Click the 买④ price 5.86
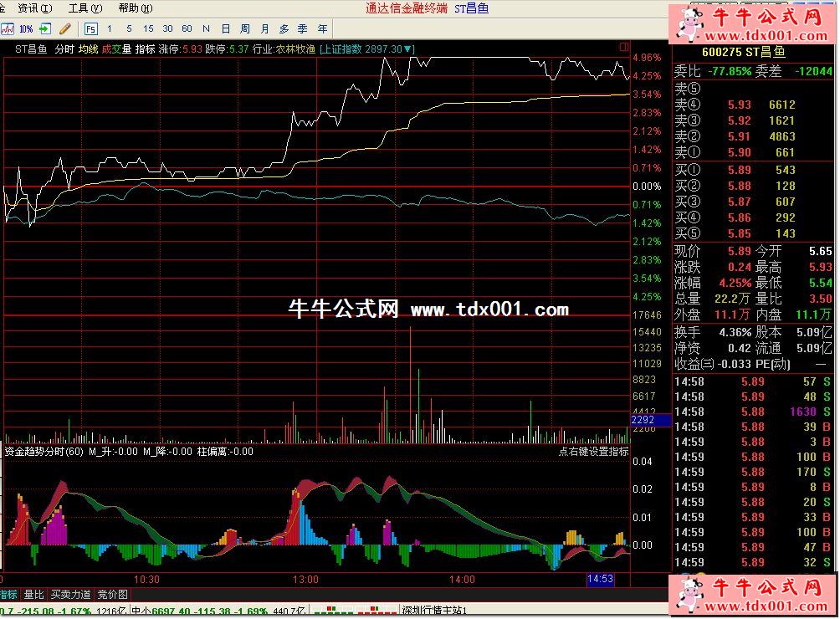Image resolution: width=840 pixels, height=619 pixels. (740, 218)
